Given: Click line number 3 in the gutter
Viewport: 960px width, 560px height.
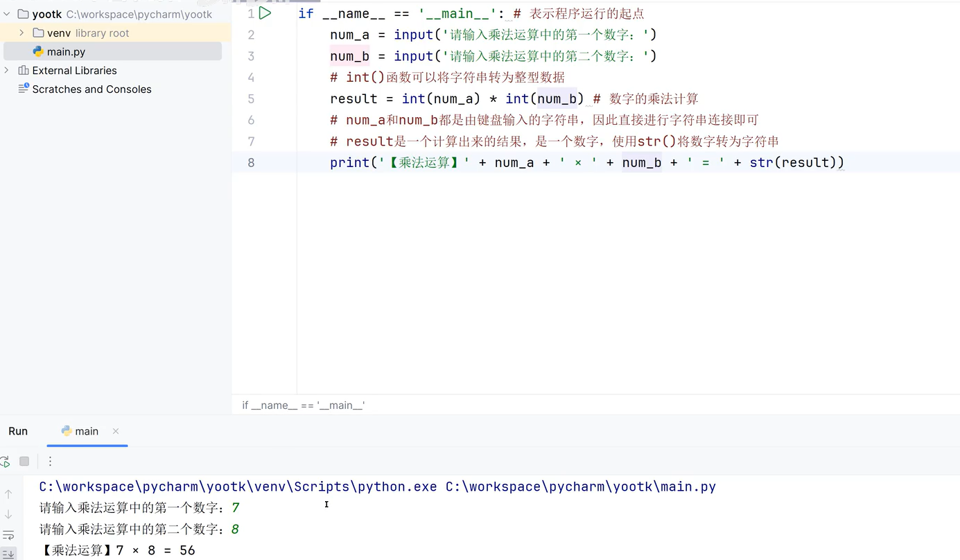Looking at the screenshot, I should [251, 56].
